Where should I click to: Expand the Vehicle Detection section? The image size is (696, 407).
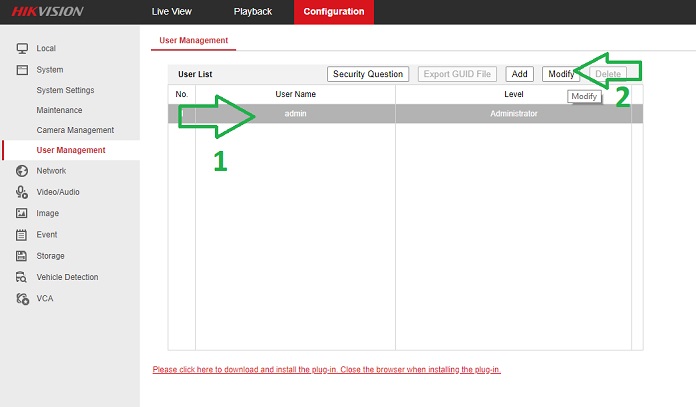(67, 277)
